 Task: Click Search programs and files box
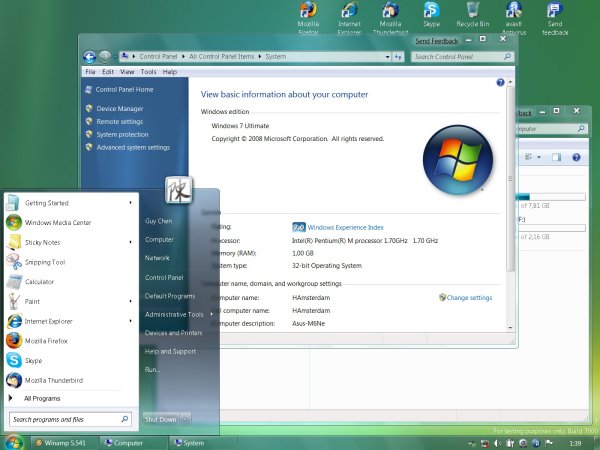click(70, 419)
